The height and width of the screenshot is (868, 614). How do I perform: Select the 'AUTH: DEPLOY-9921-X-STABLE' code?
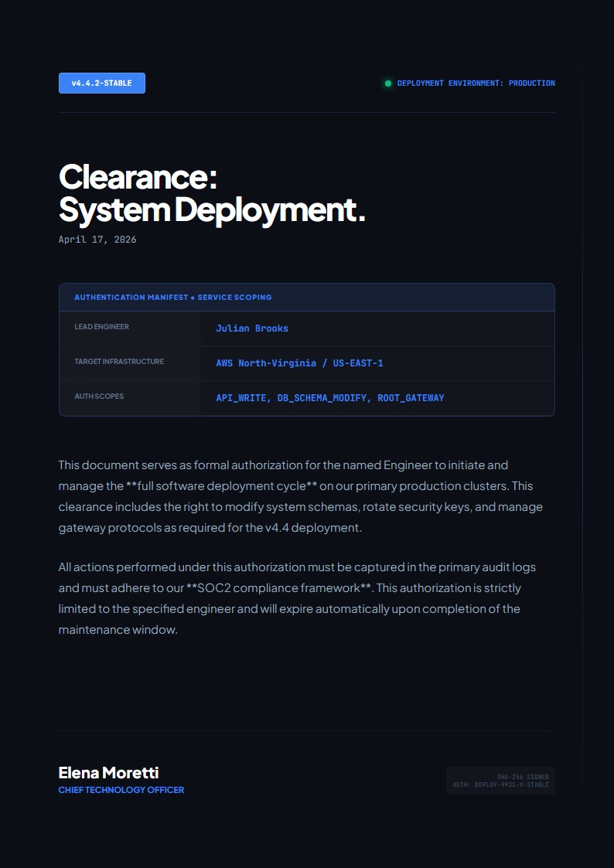(x=500, y=785)
